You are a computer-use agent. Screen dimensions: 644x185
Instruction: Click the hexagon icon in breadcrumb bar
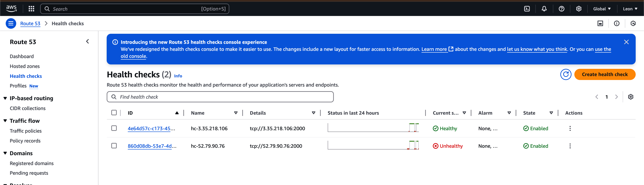pos(633,23)
